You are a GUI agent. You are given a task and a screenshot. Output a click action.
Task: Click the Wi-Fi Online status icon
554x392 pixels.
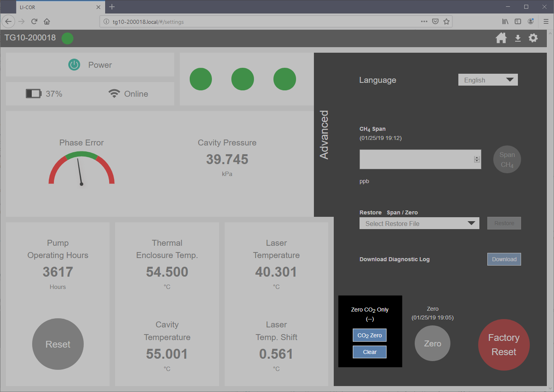tap(114, 94)
